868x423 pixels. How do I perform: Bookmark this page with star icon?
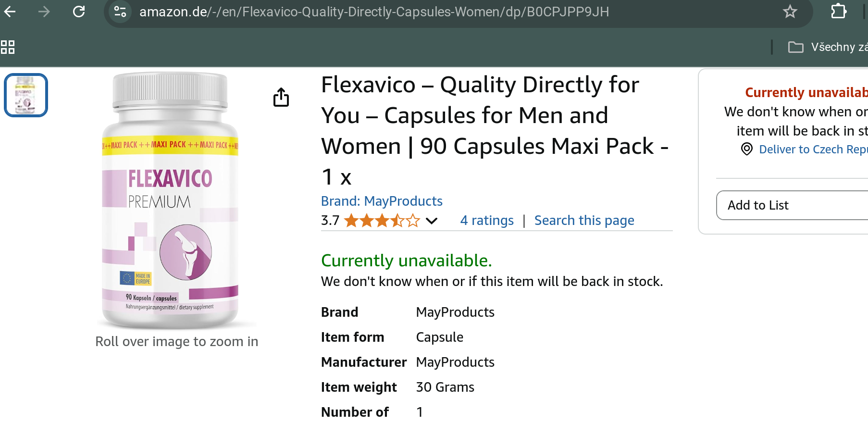click(x=790, y=12)
